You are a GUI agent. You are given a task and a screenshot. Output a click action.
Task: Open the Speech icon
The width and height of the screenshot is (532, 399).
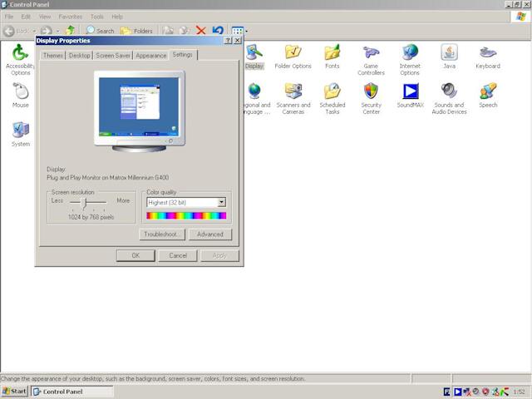point(488,96)
